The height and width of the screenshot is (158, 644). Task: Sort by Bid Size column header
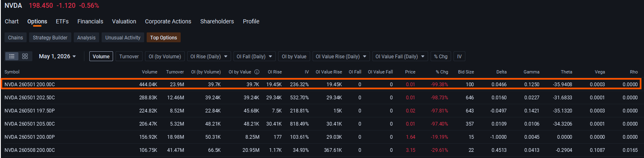[x=466, y=72]
